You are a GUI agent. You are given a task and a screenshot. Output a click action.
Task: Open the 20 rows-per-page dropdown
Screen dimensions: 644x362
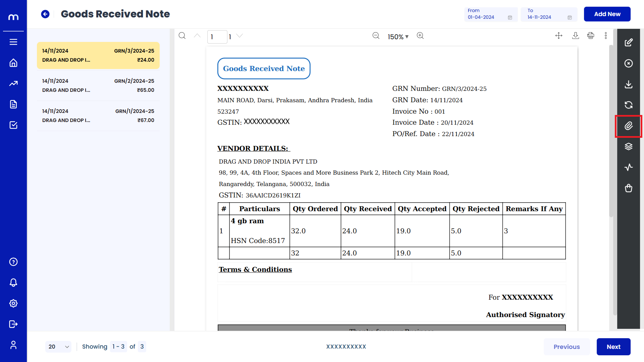pyautogui.click(x=58, y=347)
